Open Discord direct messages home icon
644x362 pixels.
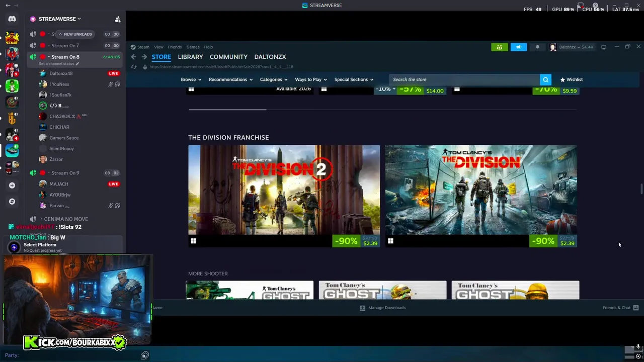[x=12, y=19]
